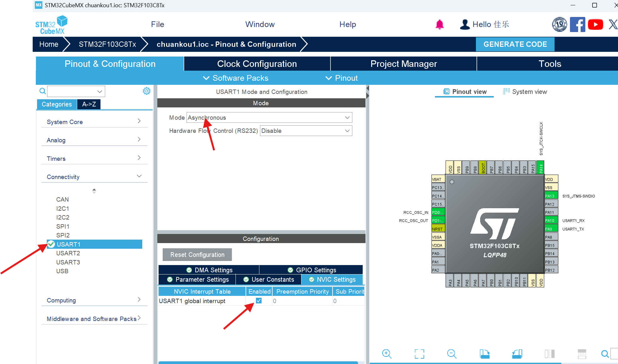Image resolution: width=618 pixels, height=364 pixels.
Task: Open the category search combo box arrow
Action: [100, 91]
